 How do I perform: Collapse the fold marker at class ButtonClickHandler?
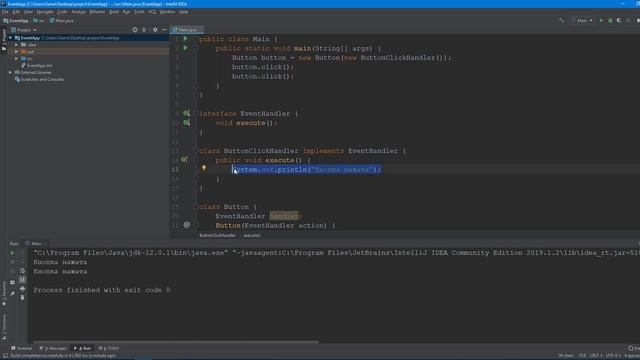click(196, 151)
